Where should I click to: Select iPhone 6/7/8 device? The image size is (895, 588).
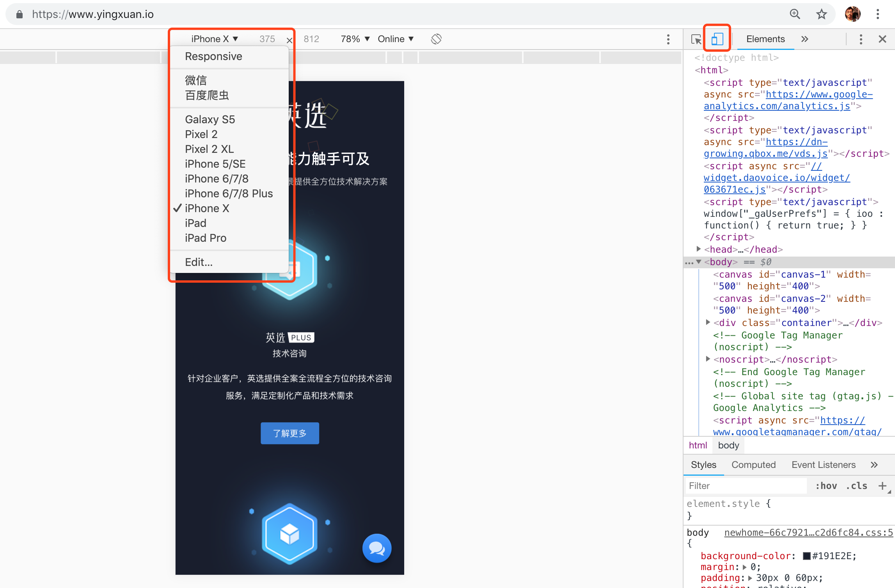pyautogui.click(x=229, y=179)
